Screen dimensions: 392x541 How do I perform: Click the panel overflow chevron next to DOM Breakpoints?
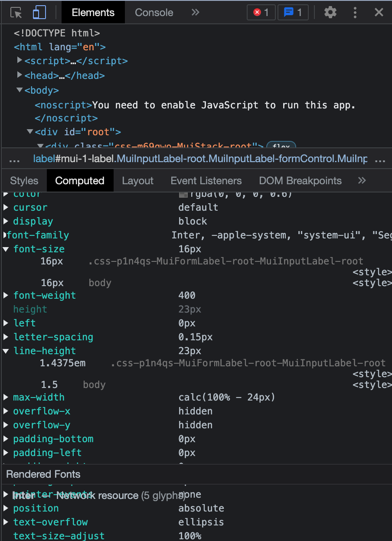click(x=362, y=180)
